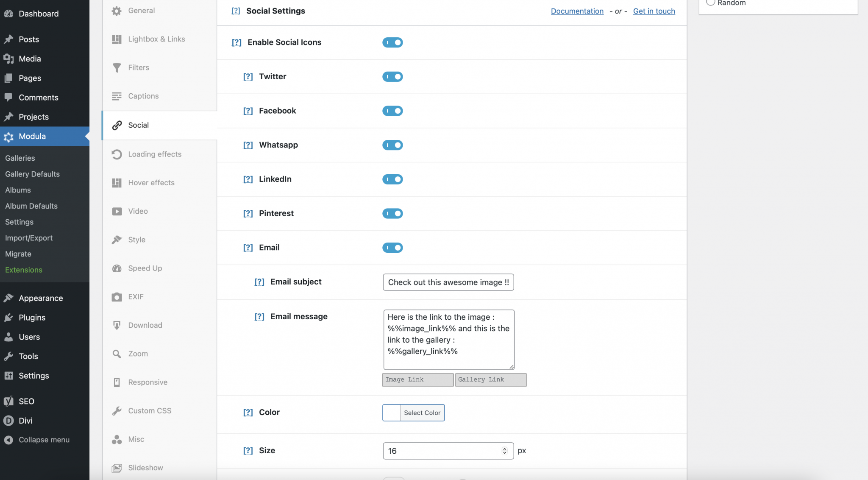The image size is (868, 480).
Task: Click the EXIF camera icon
Action: (117, 297)
